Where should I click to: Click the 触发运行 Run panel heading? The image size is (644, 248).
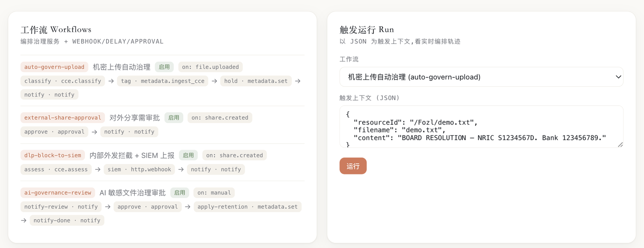pos(367,29)
